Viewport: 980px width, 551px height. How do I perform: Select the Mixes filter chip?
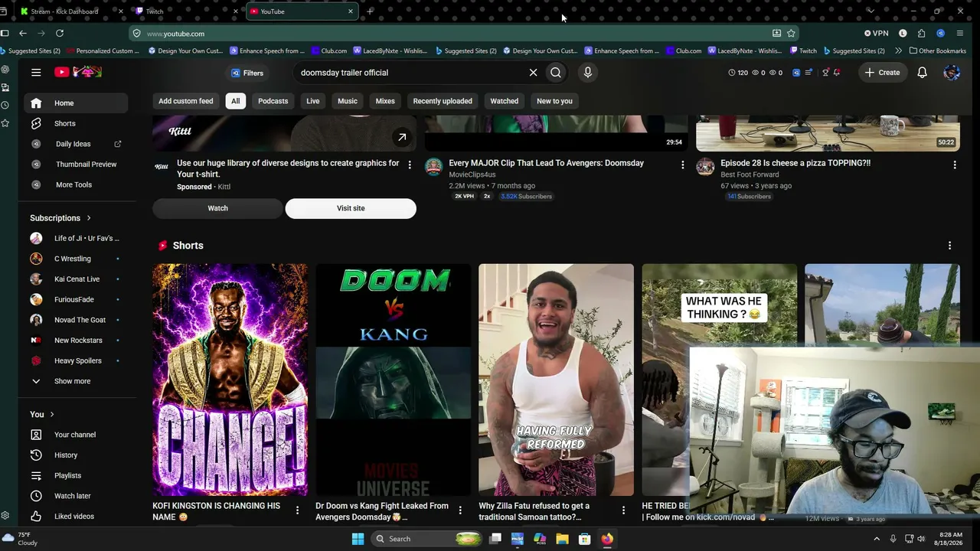coord(385,101)
